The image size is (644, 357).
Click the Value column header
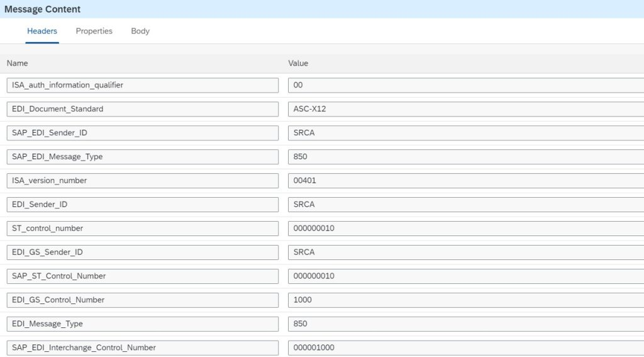[x=298, y=63]
